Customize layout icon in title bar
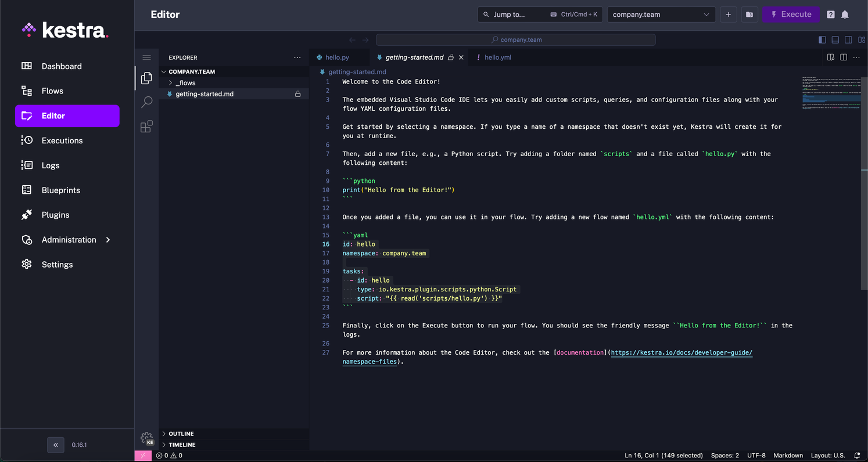Screen dimensions: 868x462 (862, 40)
